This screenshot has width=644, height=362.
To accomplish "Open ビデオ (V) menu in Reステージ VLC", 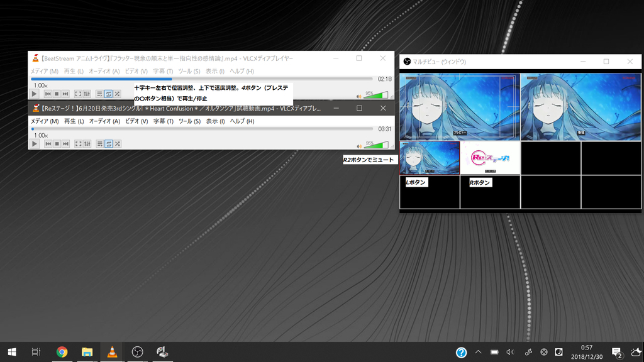I will tap(136, 121).
